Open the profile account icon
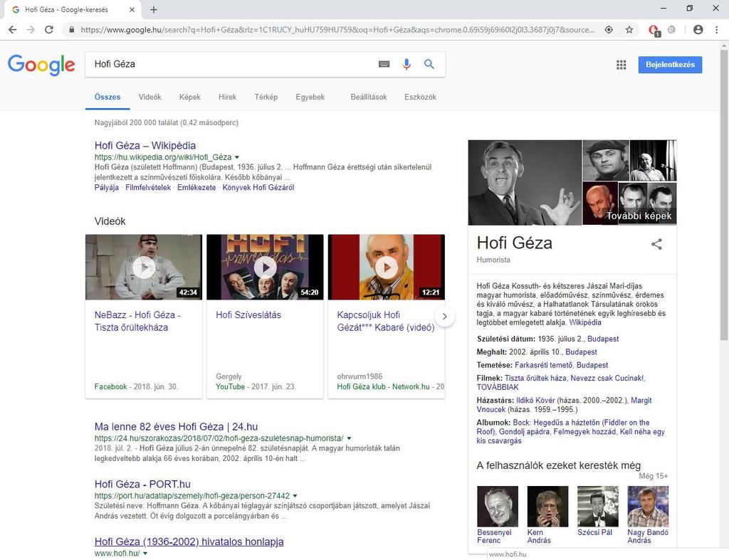The width and height of the screenshot is (729, 560). [x=698, y=30]
